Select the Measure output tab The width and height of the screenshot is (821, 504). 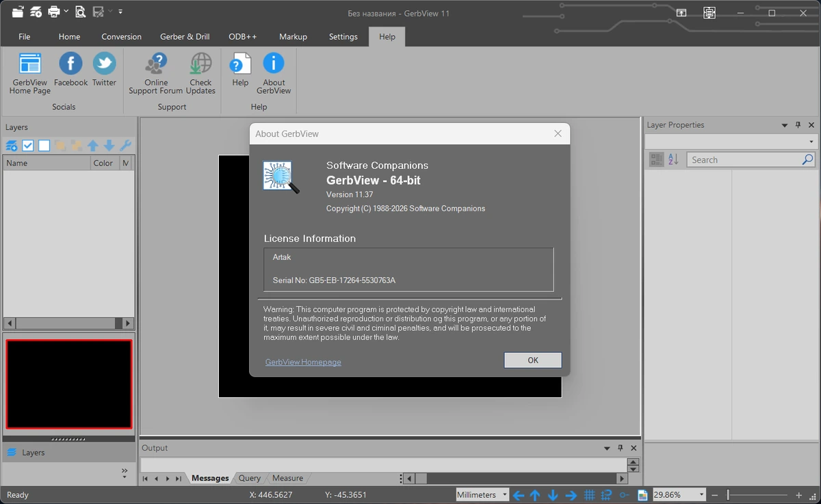[287, 478]
